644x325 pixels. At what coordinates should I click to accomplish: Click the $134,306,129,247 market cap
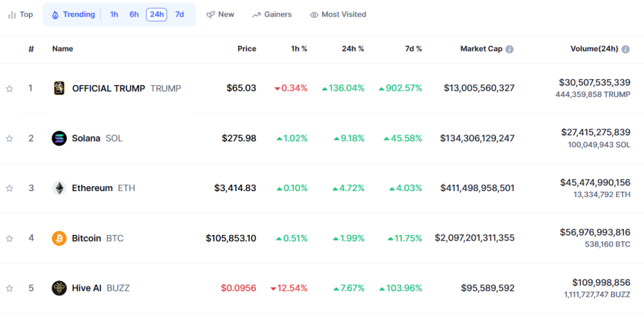477,138
